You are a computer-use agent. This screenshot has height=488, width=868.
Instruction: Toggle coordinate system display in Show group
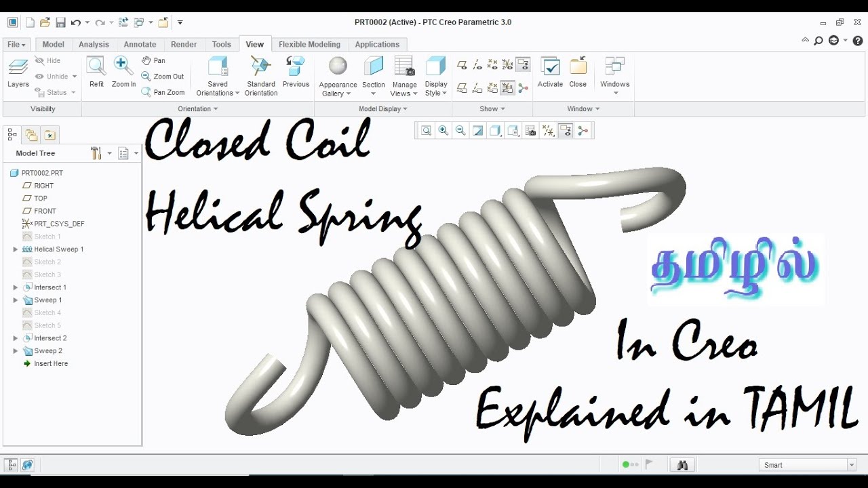click(507, 65)
